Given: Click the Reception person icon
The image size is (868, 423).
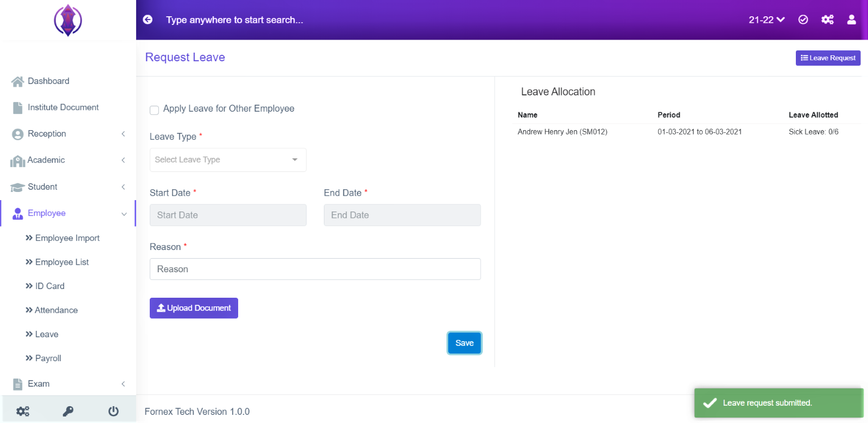Looking at the screenshot, I should click(x=17, y=134).
